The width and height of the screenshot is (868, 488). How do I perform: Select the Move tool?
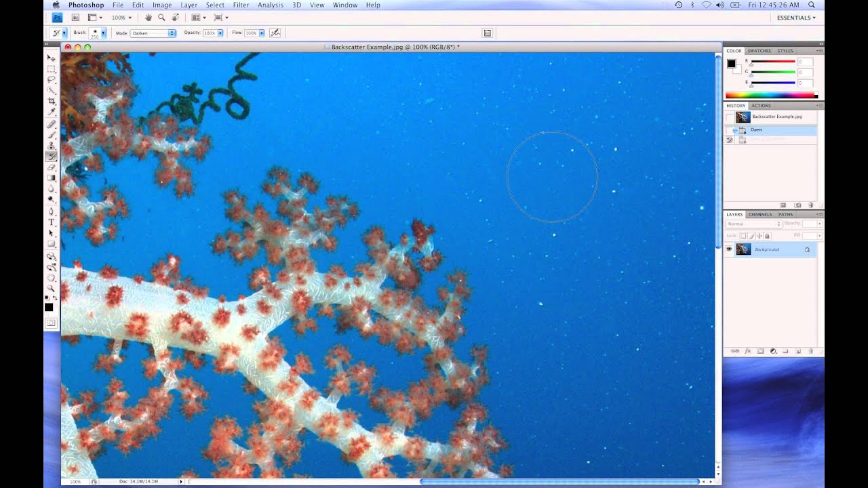52,57
